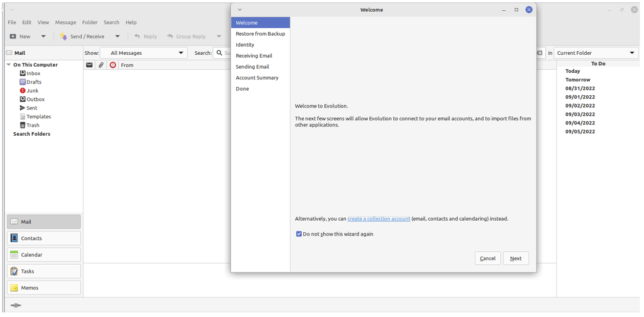Select the 'Identity' wizard step
This screenshot has height=317, width=644.
pos(260,45)
